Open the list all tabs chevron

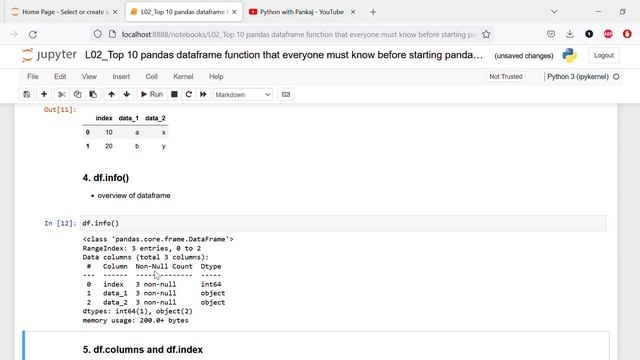(x=554, y=12)
